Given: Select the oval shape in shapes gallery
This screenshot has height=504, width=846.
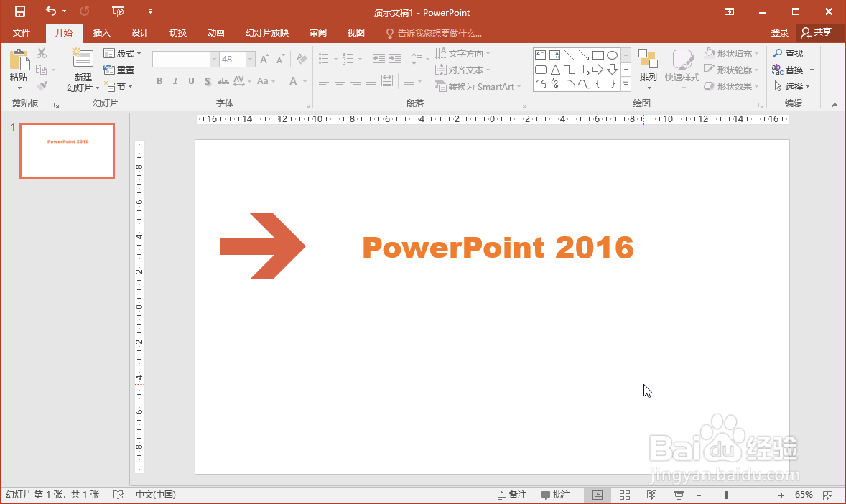Looking at the screenshot, I should point(612,55).
